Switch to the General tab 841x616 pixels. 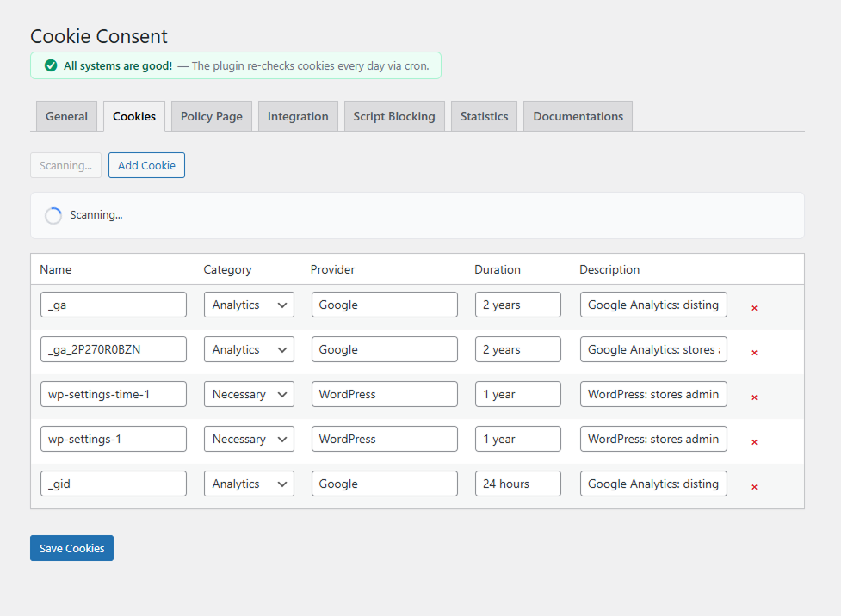point(66,115)
